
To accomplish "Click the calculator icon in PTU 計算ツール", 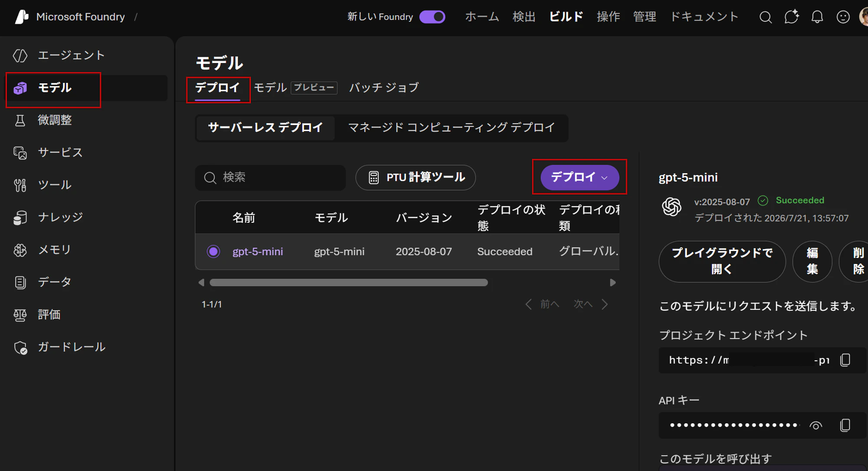I will [x=374, y=178].
